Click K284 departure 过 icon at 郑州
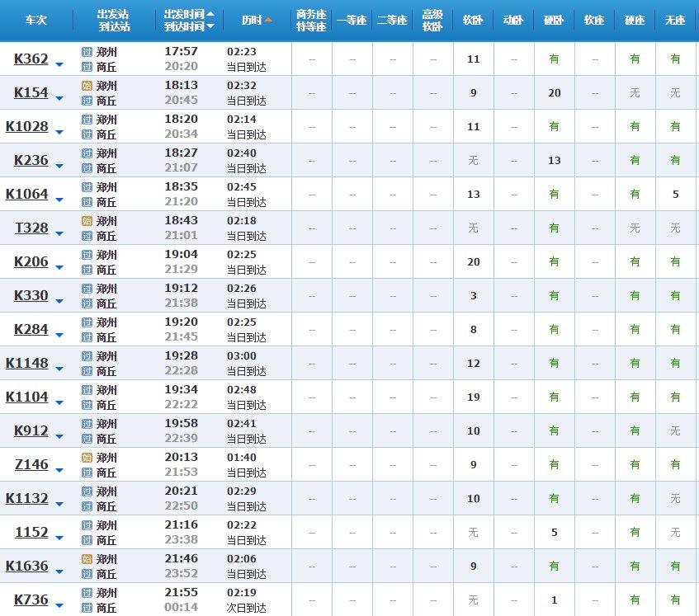This screenshot has width=699, height=616. tap(87, 322)
